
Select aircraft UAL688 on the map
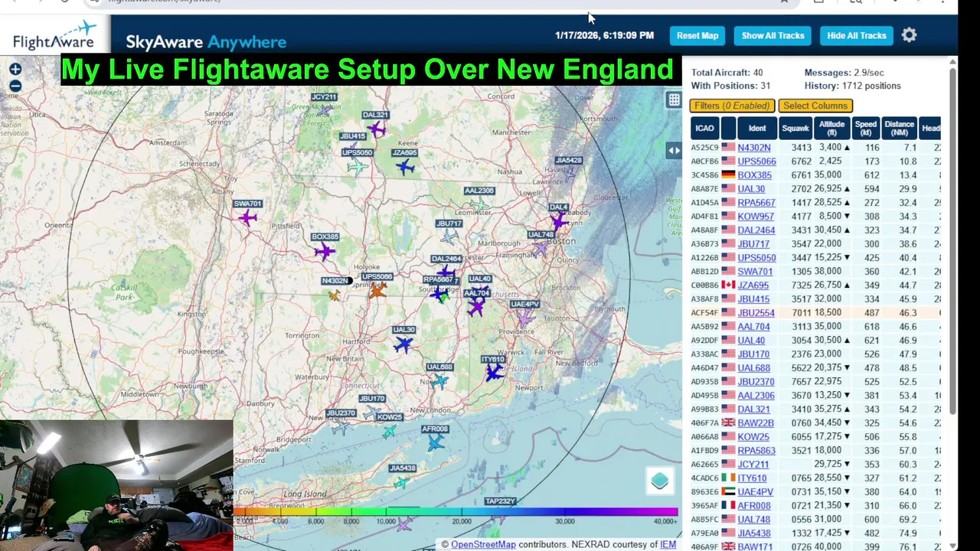click(x=439, y=381)
